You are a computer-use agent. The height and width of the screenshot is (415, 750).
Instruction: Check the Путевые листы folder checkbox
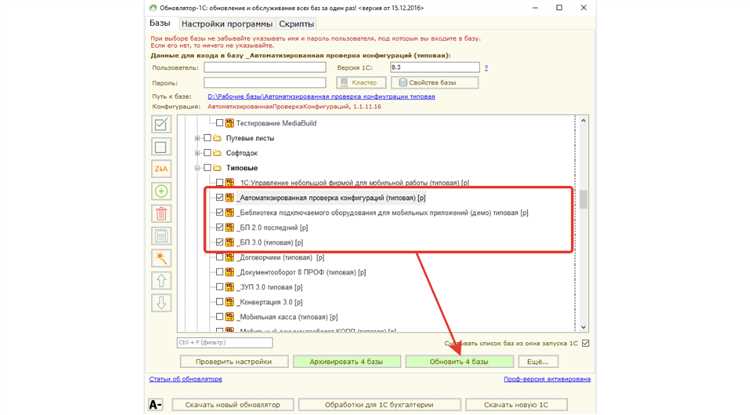point(207,138)
